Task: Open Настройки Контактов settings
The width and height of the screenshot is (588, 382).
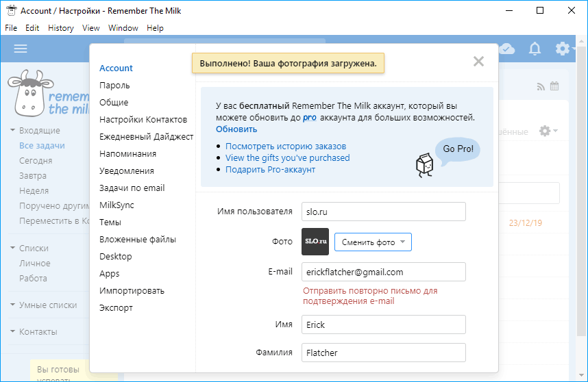Action: tap(143, 120)
